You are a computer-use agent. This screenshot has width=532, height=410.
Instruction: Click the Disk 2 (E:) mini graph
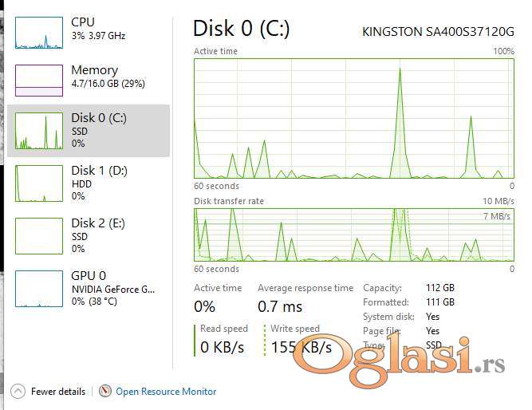point(38,235)
